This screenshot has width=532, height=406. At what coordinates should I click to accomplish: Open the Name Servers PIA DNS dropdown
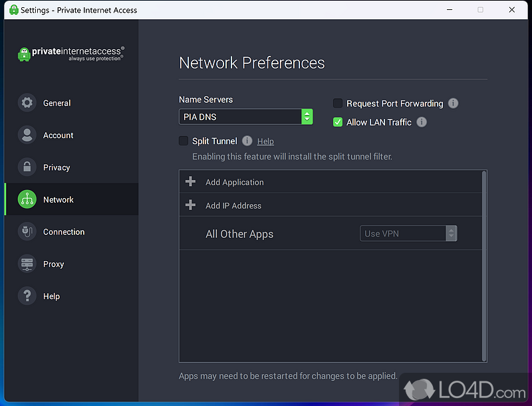coord(245,117)
